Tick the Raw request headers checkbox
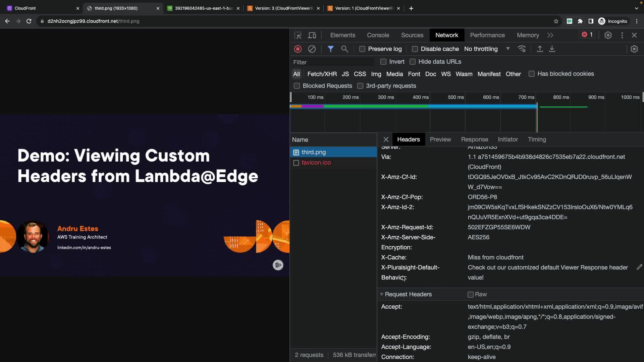Screen dimensions: 644x362 (470, 294)
